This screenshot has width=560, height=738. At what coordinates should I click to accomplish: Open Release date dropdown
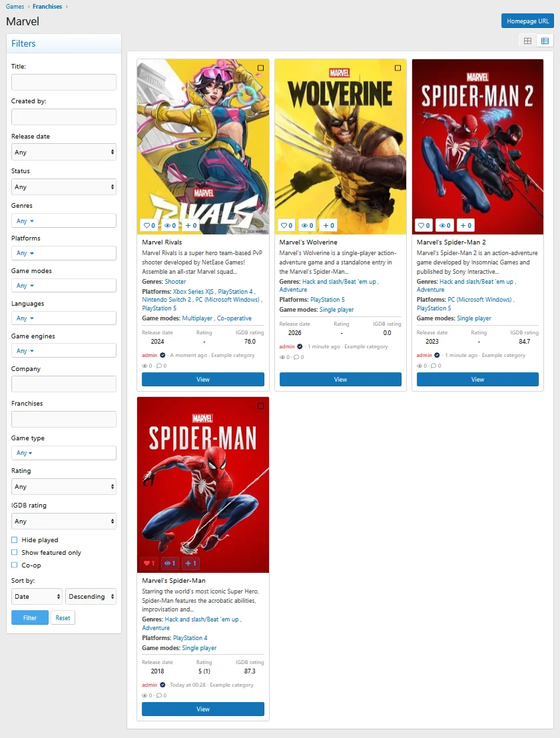[x=63, y=152]
